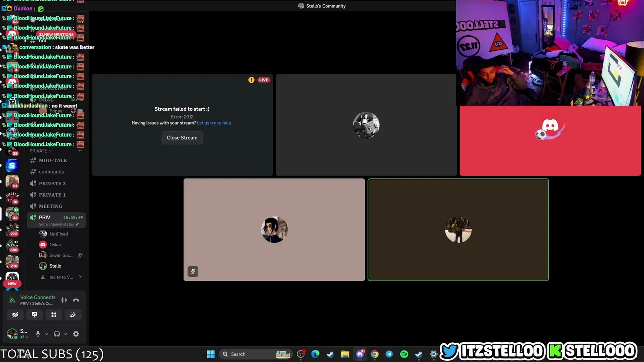The height and width of the screenshot is (362, 644).
Task: Toggle the camera on
Action: click(x=15, y=315)
